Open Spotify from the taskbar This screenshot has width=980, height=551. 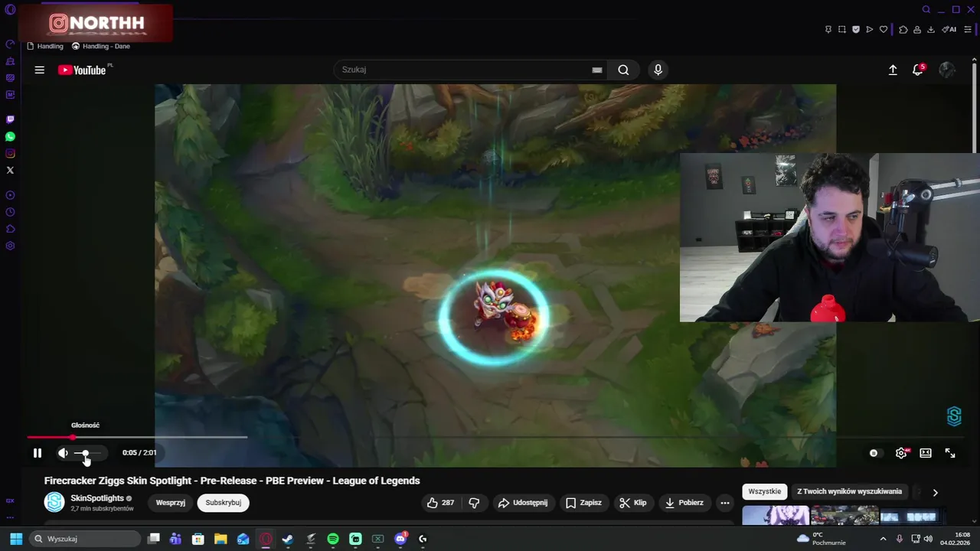(333, 539)
